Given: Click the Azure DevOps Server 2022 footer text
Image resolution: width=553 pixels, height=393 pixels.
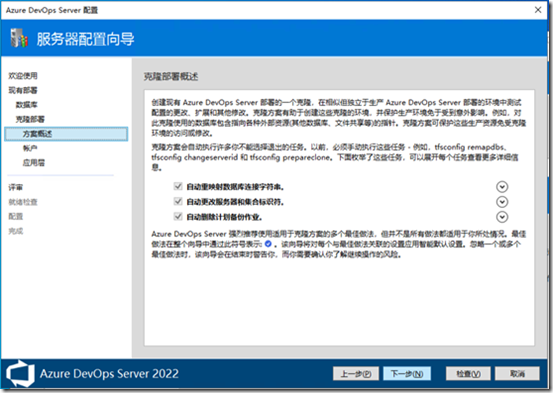Looking at the screenshot, I should [109, 374].
